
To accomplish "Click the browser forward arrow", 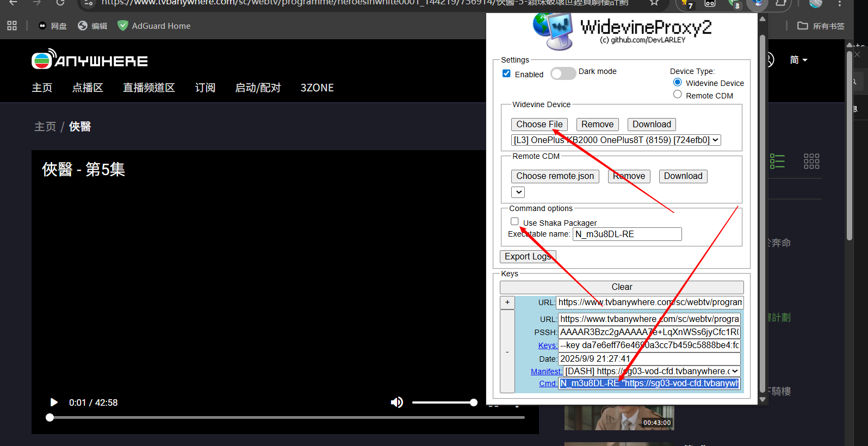I will pyautogui.click(x=36, y=3).
